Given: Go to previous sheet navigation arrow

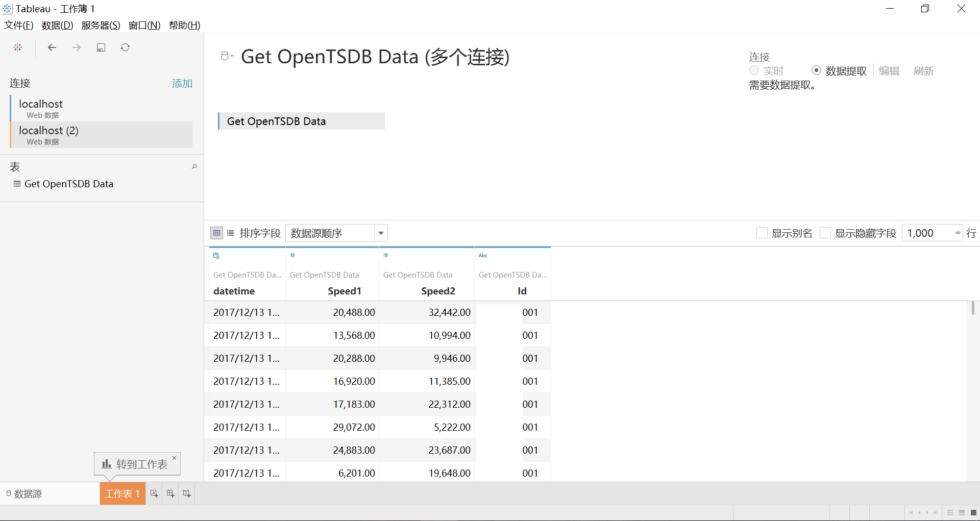Looking at the screenshot, I should pos(919,513).
